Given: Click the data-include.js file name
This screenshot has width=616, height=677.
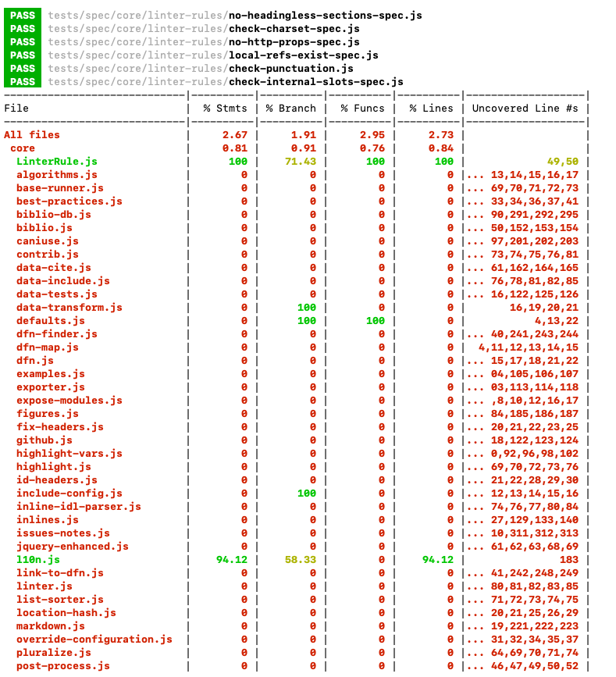Looking at the screenshot, I should point(63,281).
